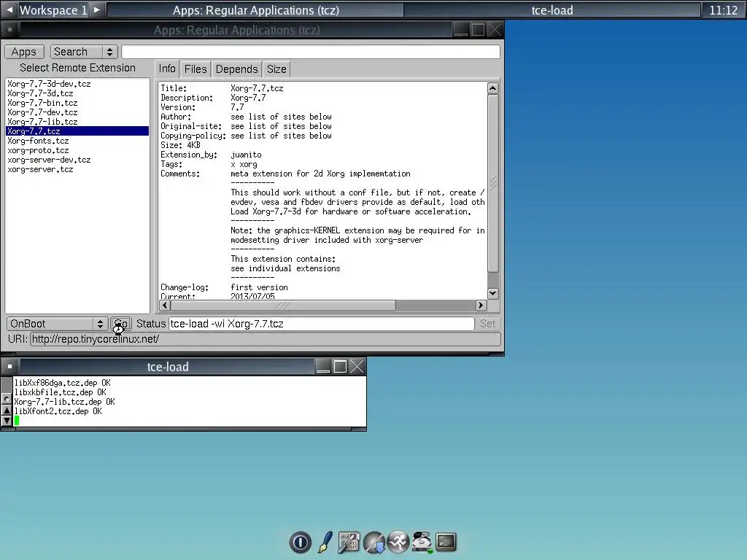
Task: Click the horizontal scrollbar thumb of info pane
Action: tap(283, 306)
